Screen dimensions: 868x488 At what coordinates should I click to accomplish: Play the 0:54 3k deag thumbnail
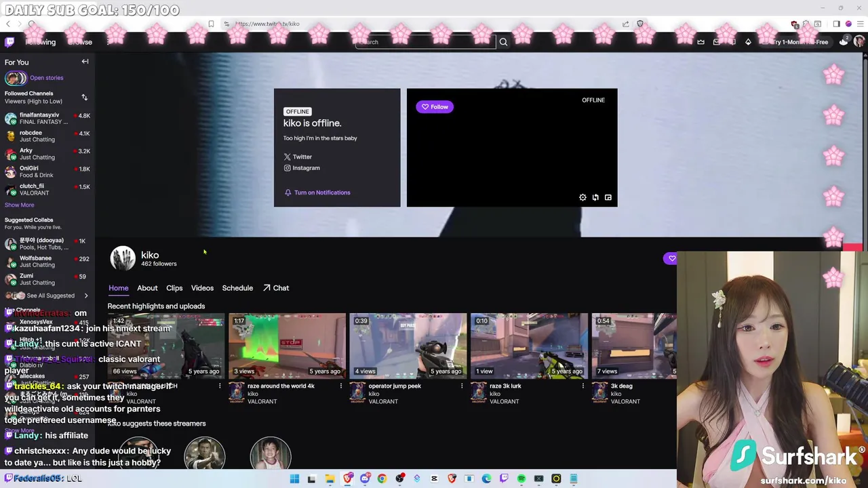[634, 346]
